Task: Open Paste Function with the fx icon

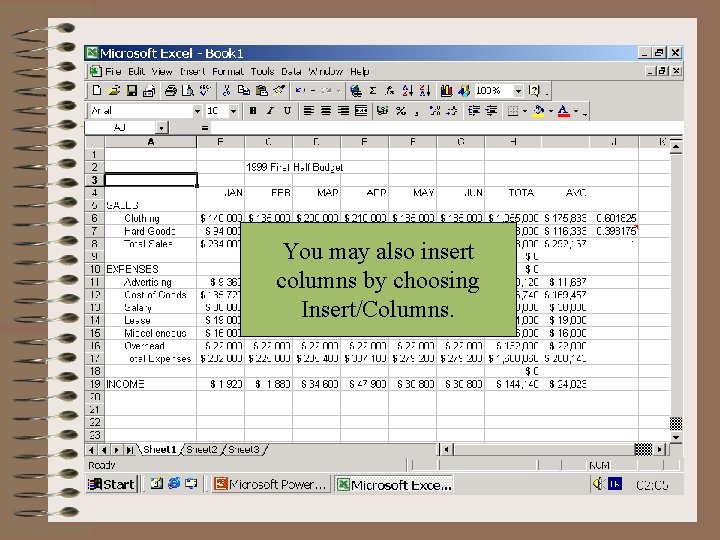Action: [x=390, y=90]
